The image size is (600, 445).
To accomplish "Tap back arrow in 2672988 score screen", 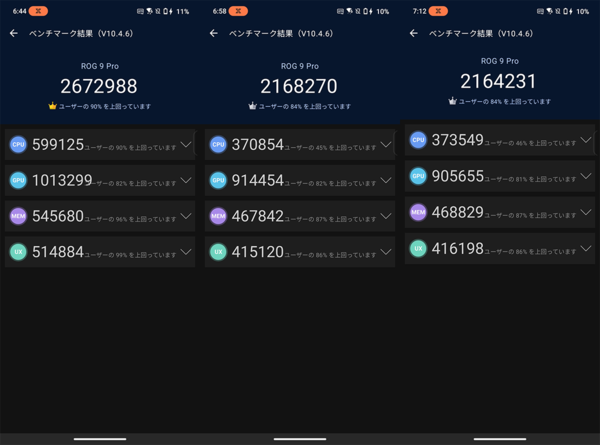I will pyautogui.click(x=14, y=33).
